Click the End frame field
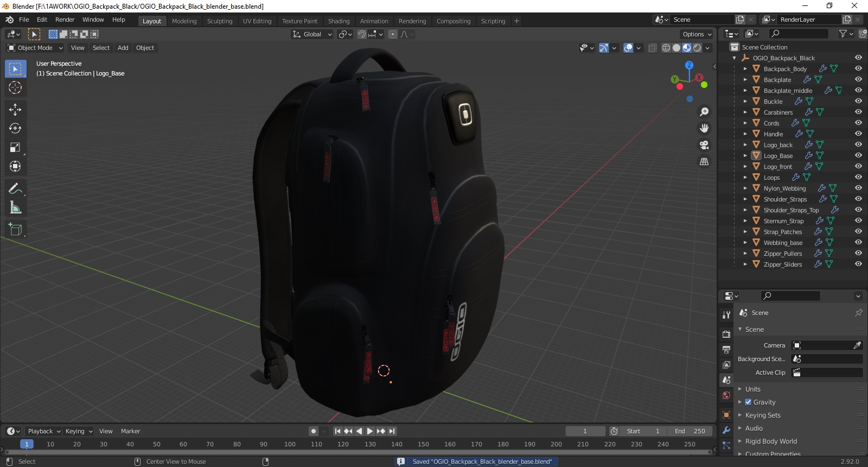 coord(690,431)
